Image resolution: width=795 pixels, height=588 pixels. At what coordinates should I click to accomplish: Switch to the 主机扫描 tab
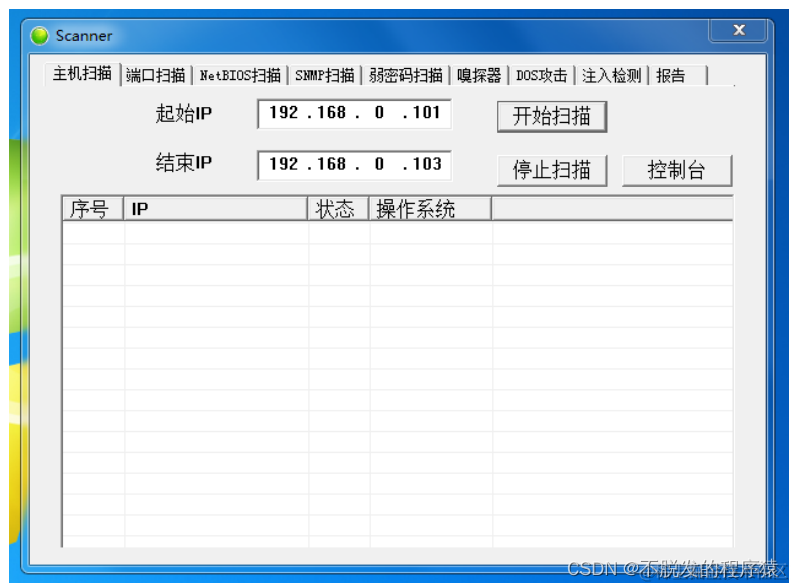pyautogui.click(x=82, y=74)
